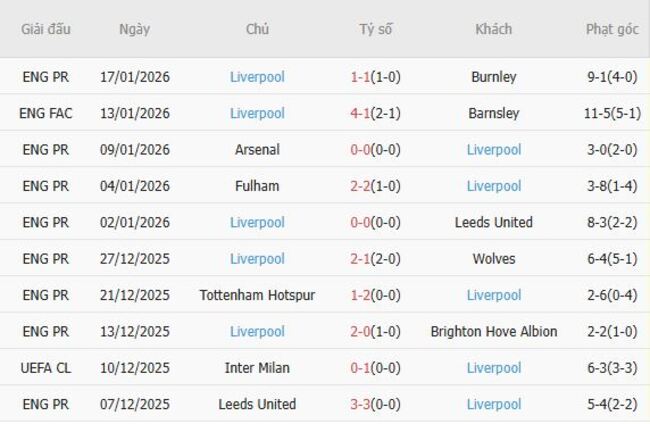This screenshot has height=424, width=650.
Task: Click the 11-5(5-1) corner kick stat
Action: coord(612,113)
